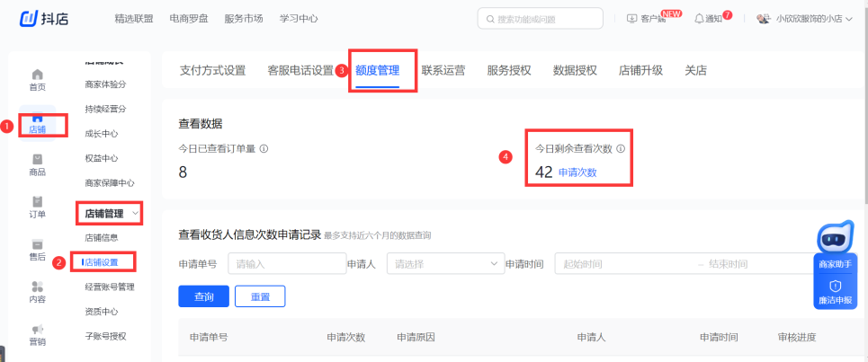Select the 订单 orders sidebar icon
Viewport: 868px width, 362px height.
pos(37,202)
